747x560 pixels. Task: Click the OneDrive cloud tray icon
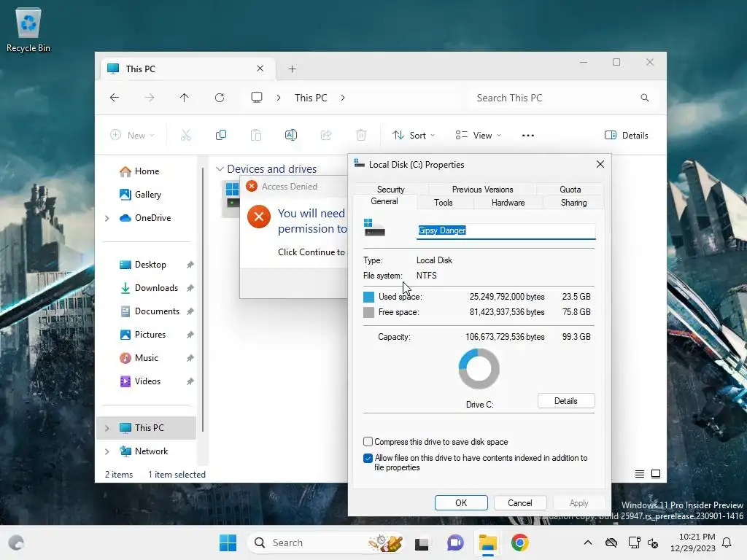[611, 542]
